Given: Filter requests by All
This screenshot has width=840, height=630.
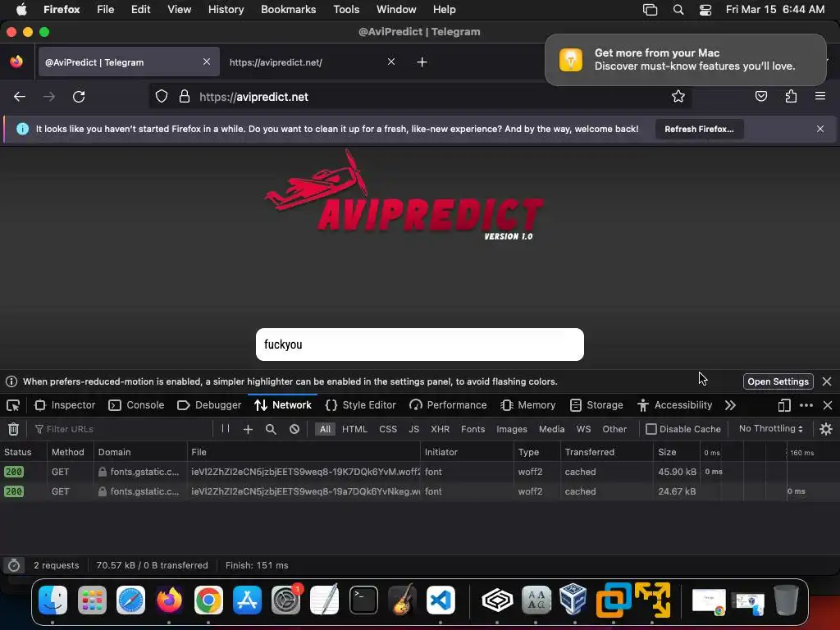Looking at the screenshot, I should pos(325,429).
